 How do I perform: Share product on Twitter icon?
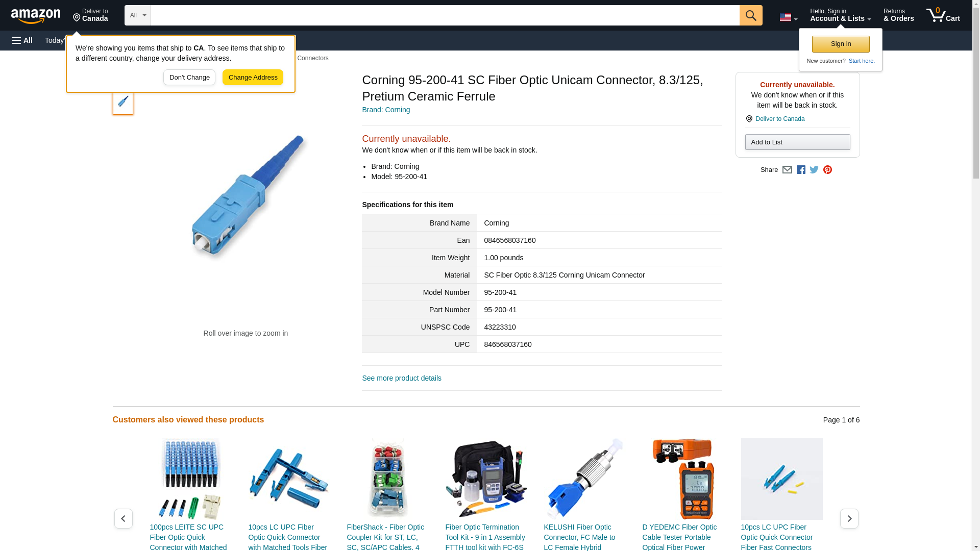point(814,170)
